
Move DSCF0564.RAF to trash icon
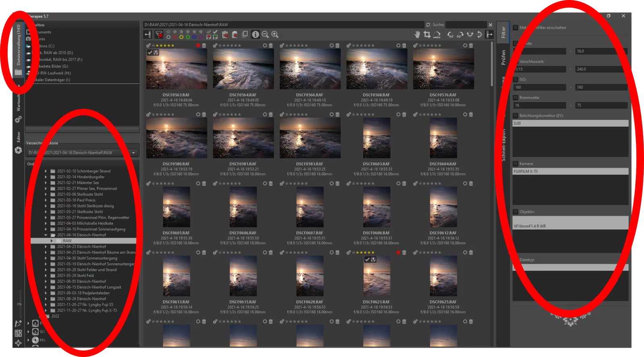pyautogui.click(x=270, y=46)
